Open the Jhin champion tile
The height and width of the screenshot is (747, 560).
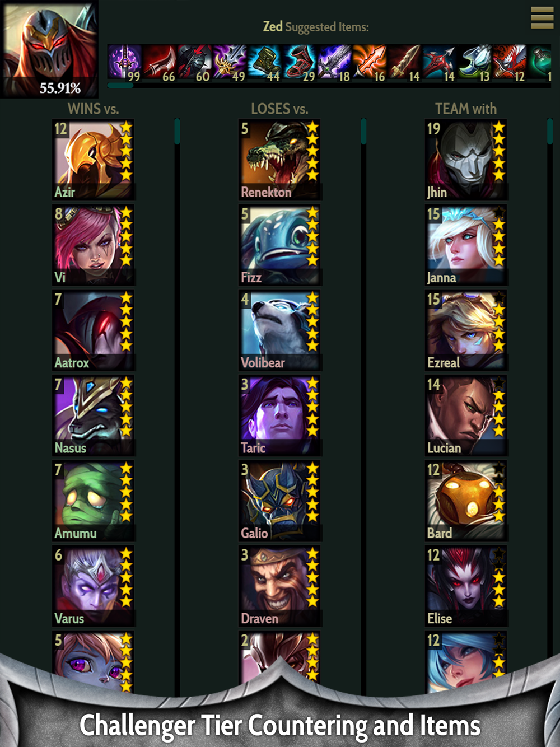pyautogui.click(x=466, y=160)
